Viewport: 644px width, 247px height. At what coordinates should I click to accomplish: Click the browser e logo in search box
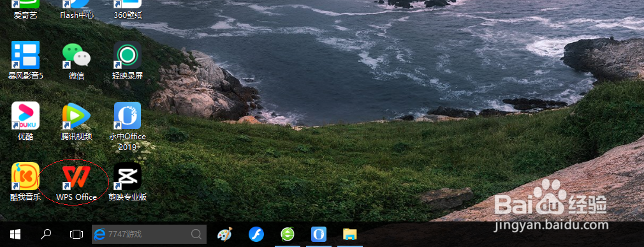[100, 234]
